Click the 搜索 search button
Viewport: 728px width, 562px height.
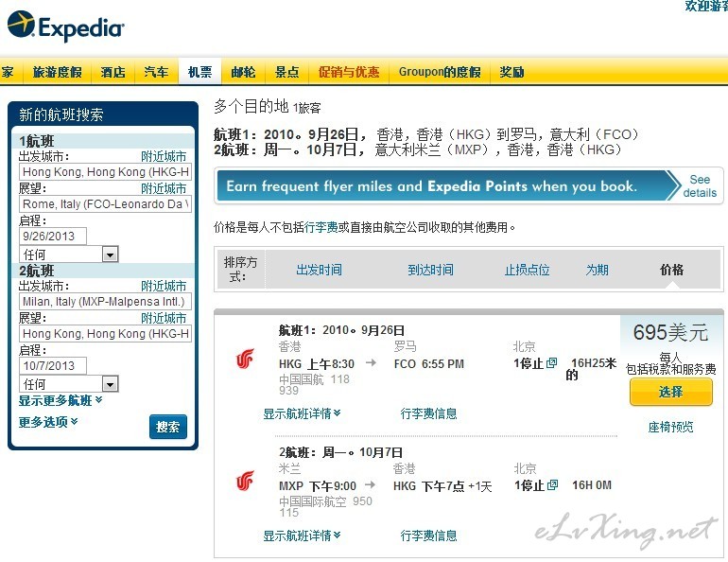coord(168,427)
